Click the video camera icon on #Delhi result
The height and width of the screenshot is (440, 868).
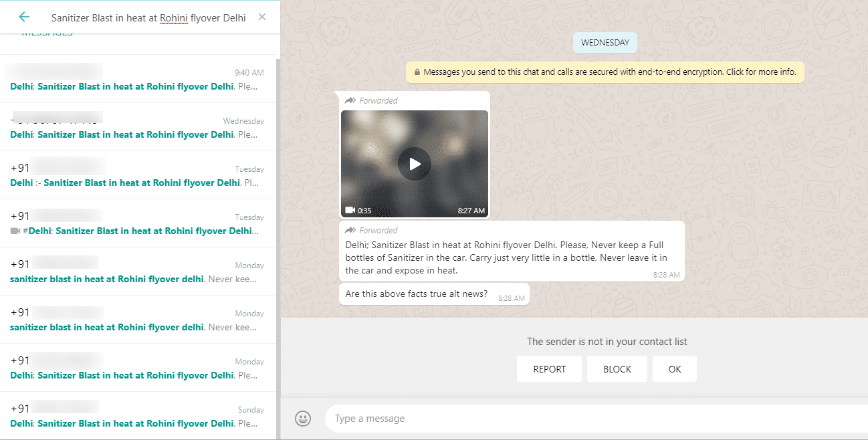(15, 231)
